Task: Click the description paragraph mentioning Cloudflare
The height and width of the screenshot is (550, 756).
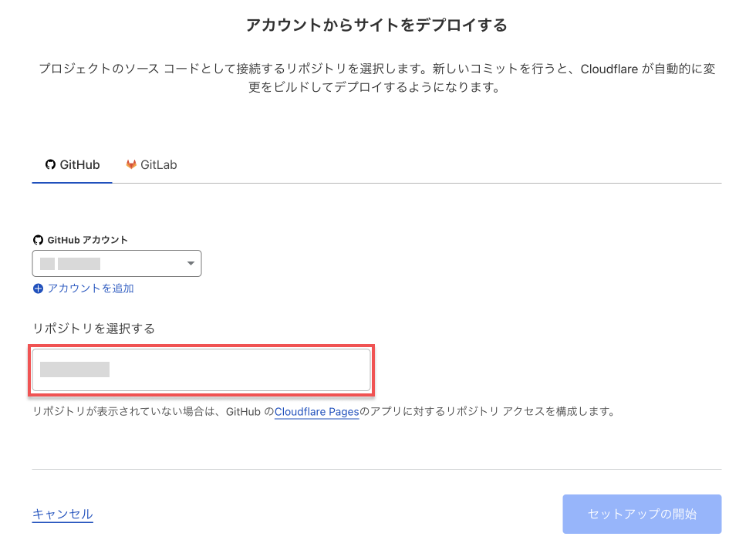Action: [376, 78]
